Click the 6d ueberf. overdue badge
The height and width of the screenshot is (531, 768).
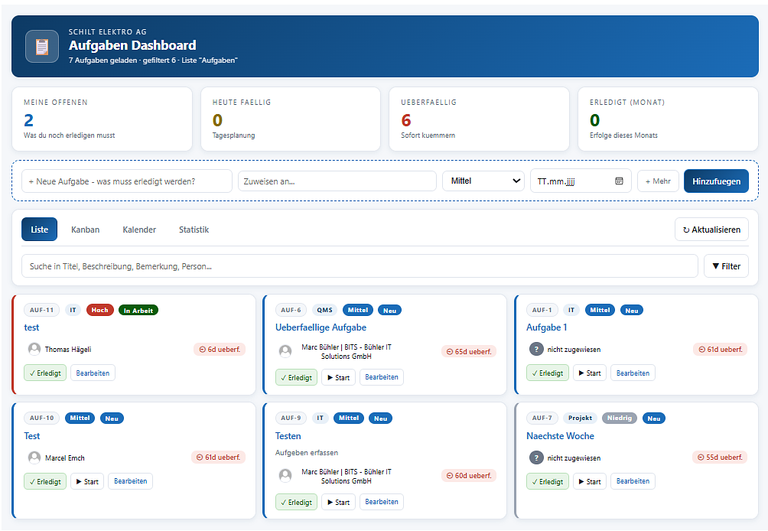click(x=219, y=349)
